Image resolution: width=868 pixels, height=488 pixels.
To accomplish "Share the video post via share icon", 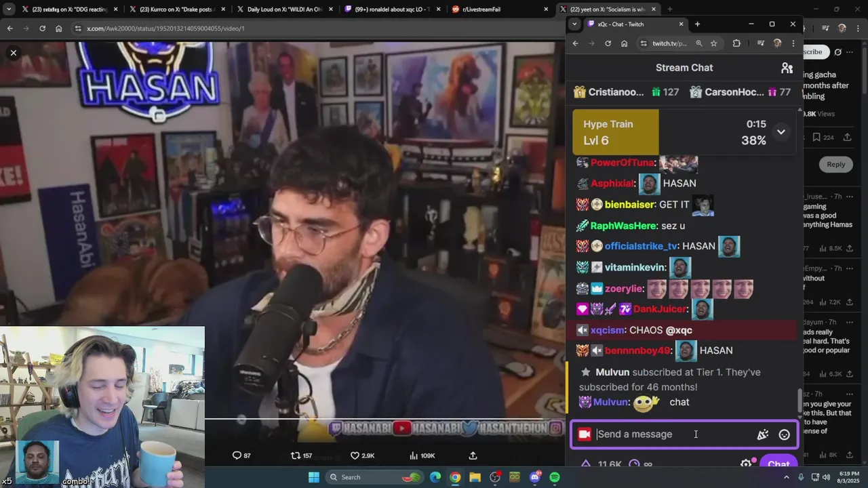I will [x=473, y=455].
